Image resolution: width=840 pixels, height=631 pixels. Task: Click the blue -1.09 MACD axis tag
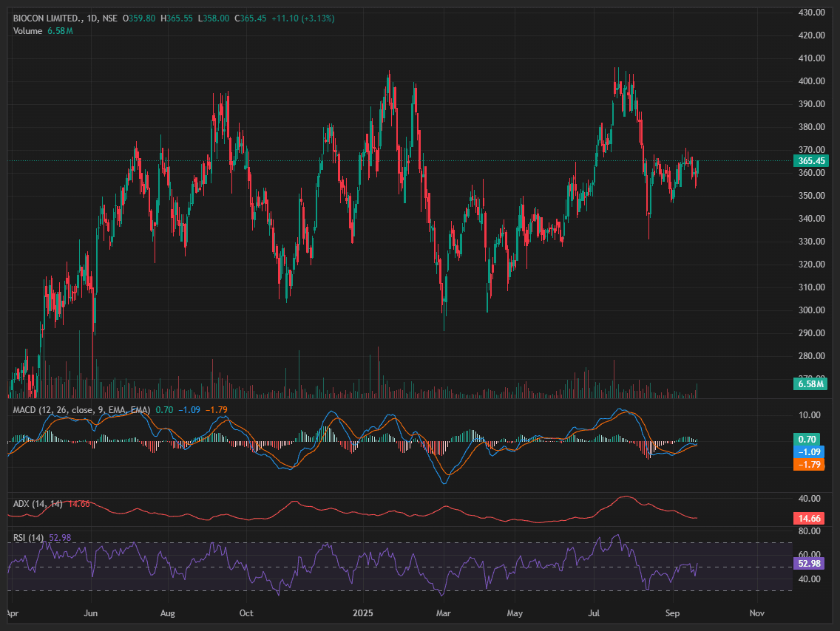pos(808,452)
